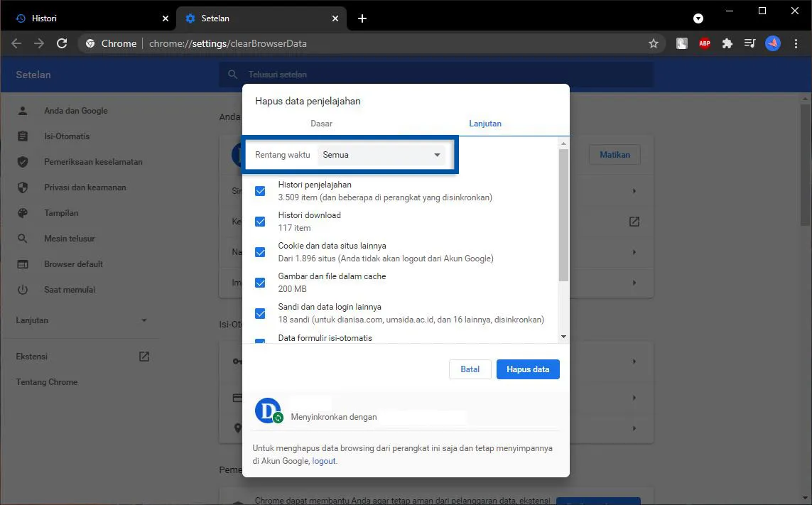Viewport: 812px width, 505px height.
Task: Uncheck Histori penjelajahan
Action: click(x=260, y=190)
